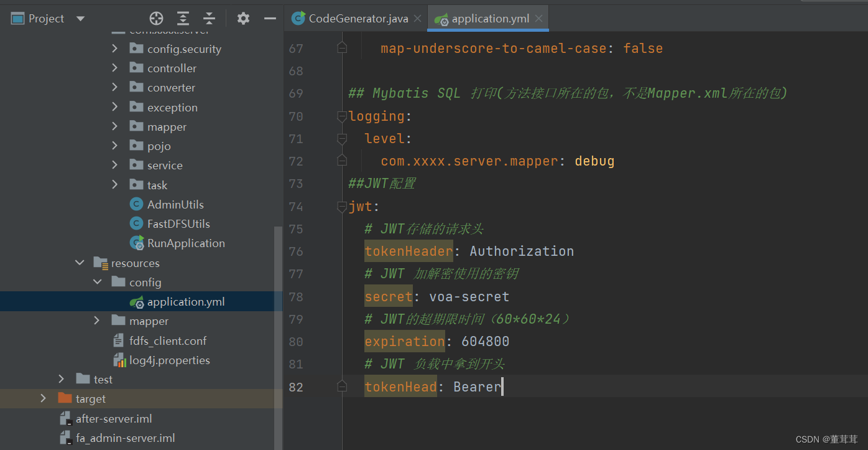Expand the test folder
Screen dimensions: 868x450
tap(61, 379)
